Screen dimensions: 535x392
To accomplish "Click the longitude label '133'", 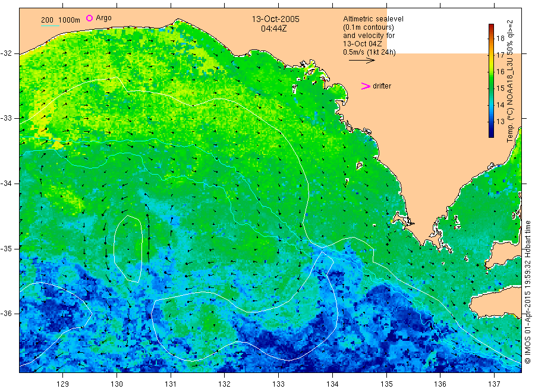I will click(x=278, y=384).
